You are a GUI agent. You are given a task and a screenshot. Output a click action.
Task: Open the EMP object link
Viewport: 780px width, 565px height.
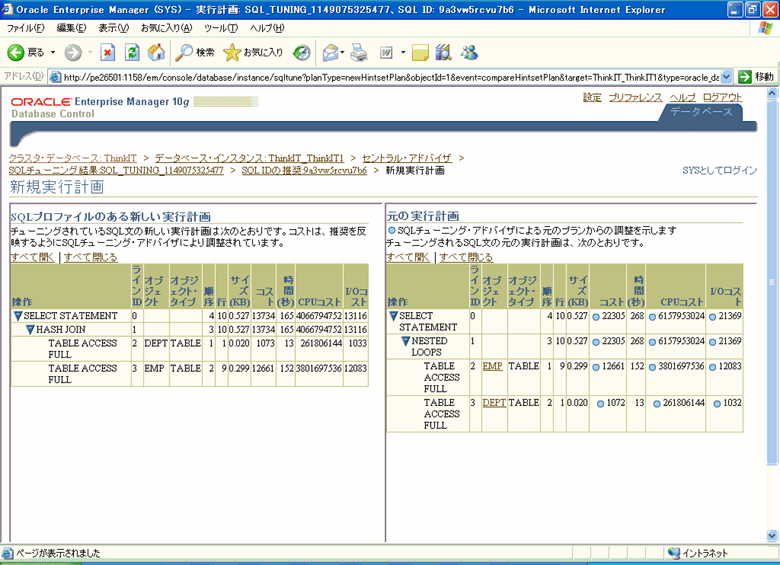pyautogui.click(x=492, y=367)
